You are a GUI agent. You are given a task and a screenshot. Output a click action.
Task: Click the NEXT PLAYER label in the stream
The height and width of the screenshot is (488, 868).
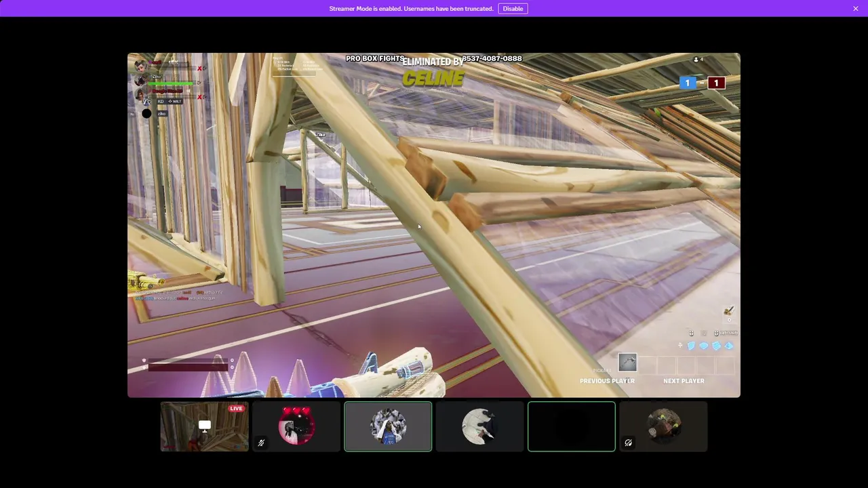click(x=684, y=381)
